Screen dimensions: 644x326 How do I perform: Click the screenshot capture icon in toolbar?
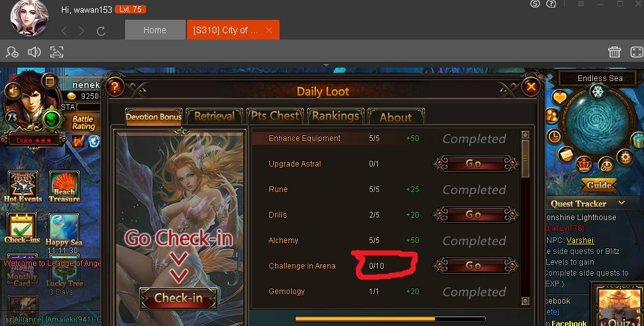[x=57, y=52]
